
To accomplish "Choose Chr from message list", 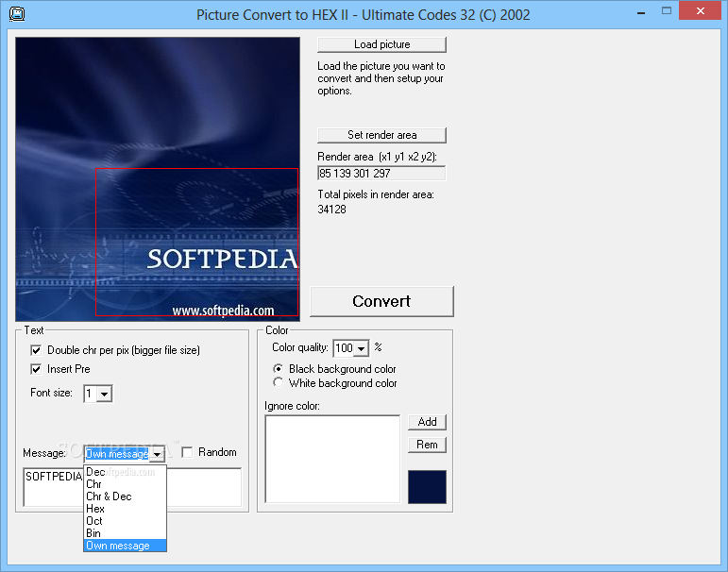I will coord(125,484).
